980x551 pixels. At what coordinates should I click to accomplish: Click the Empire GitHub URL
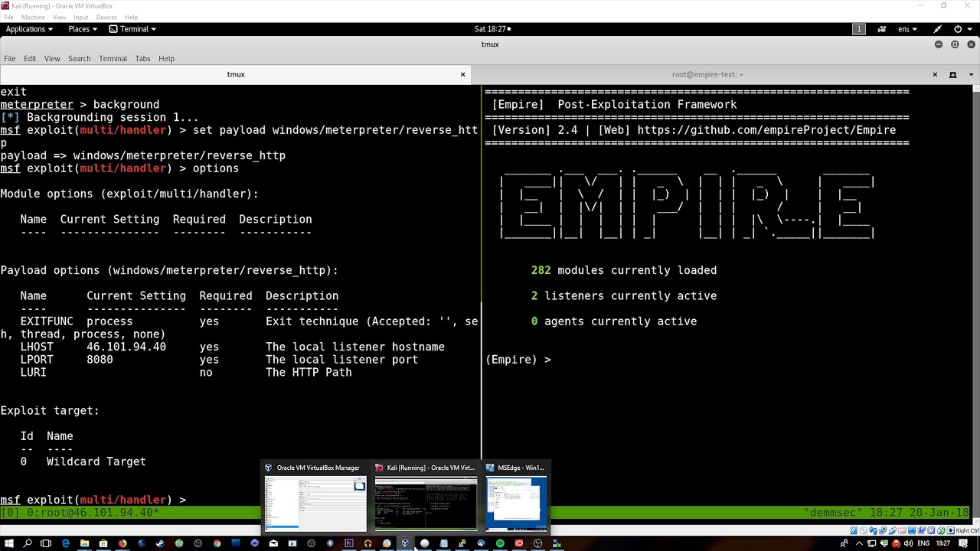[766, 130]
